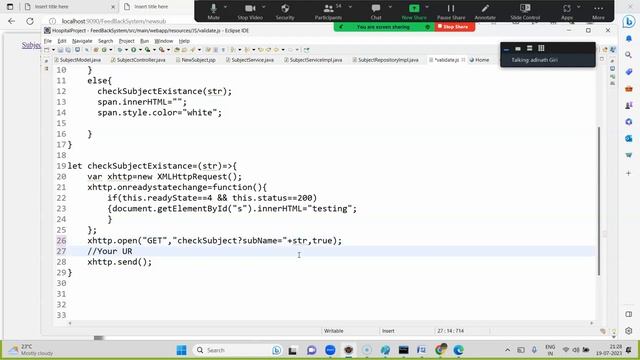The image size is (640, 360).
Task: Click the localhost address bar in the browser
Action: coord(114,21)
